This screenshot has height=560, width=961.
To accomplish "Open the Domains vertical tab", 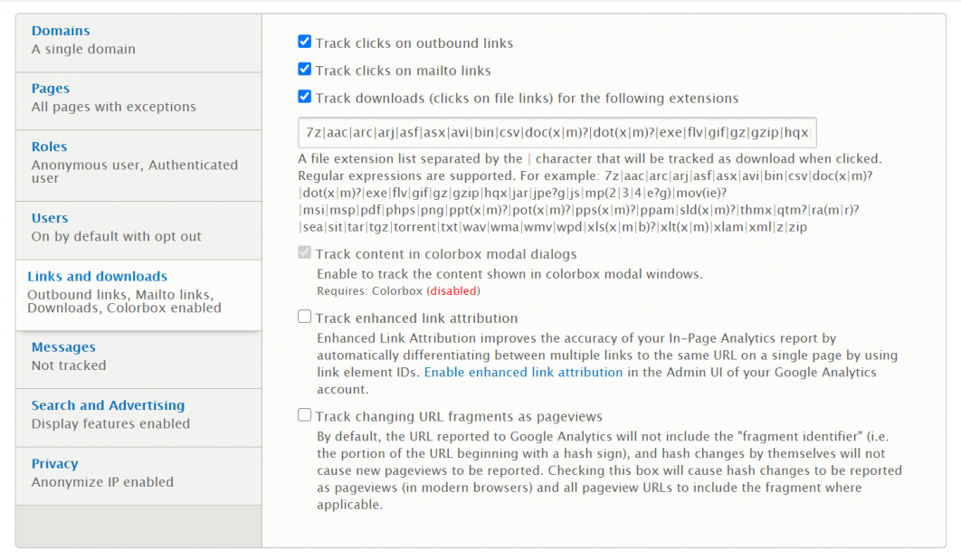I will pyautogui.click(x=61, y=32).
